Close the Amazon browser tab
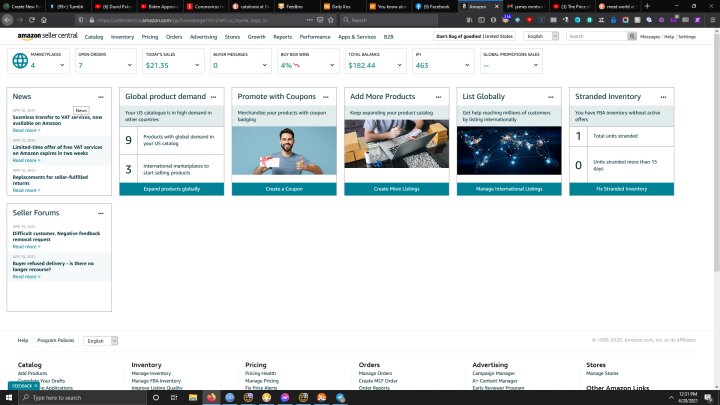This screenshot has height=405, width=720. point(496,6)
